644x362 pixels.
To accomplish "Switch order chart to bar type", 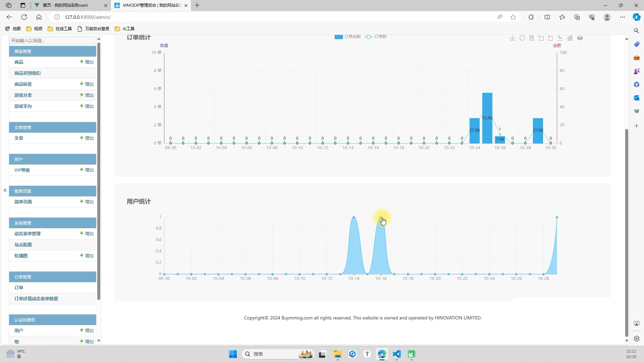I will (570, 38).
